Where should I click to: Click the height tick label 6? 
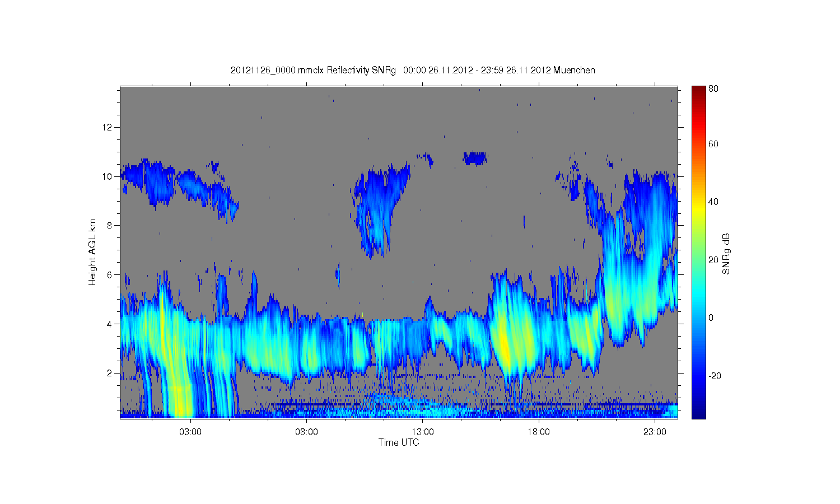110,274
